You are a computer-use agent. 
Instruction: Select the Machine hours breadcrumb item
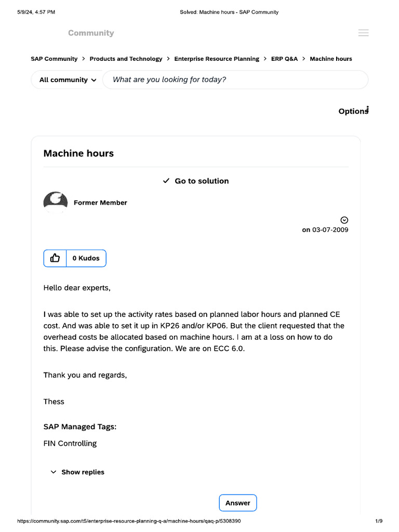(x=331, y=59)
